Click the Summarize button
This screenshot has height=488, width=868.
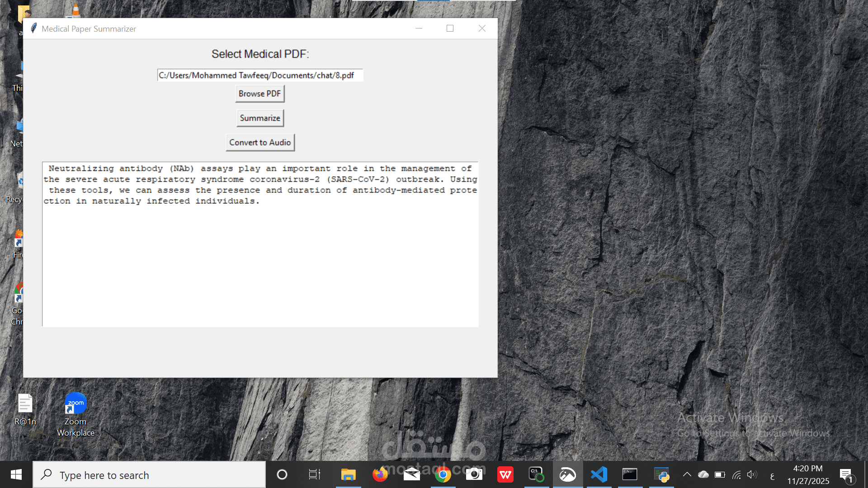pyautogui.click(x=260, y=118)
